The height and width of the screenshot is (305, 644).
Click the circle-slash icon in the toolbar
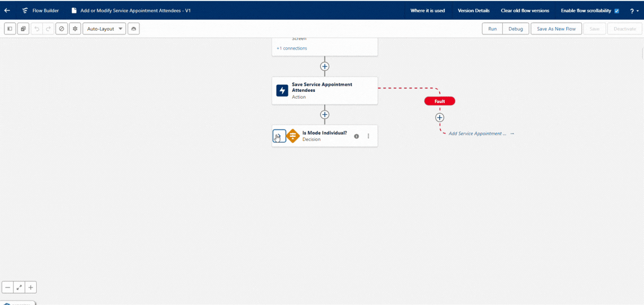coord(62,29)
